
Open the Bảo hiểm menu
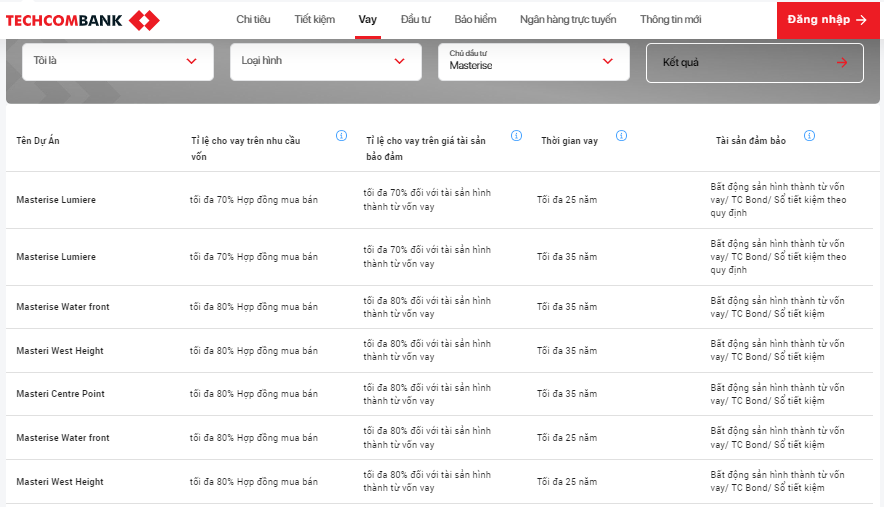[x=475, y=19]
